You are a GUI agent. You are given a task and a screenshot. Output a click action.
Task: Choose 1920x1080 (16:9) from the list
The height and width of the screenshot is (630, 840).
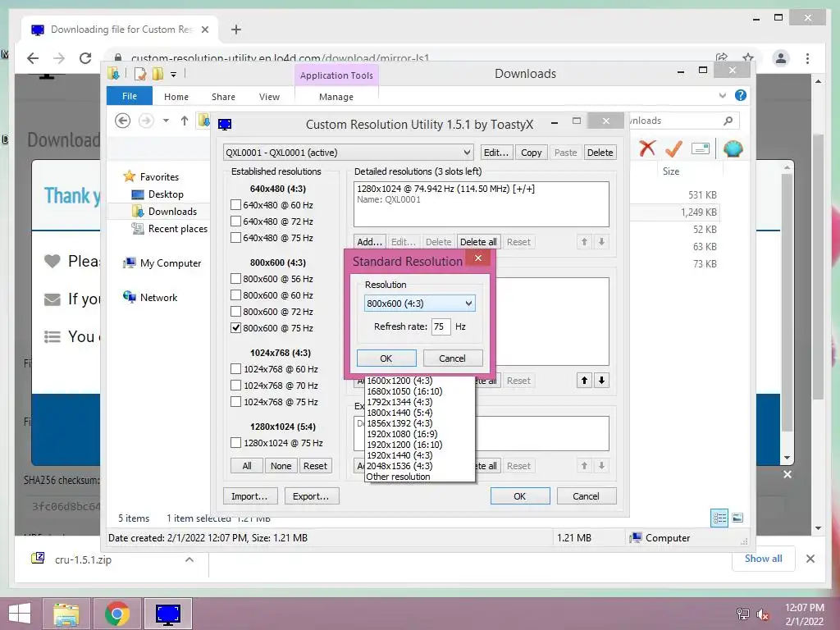point(402,434)
